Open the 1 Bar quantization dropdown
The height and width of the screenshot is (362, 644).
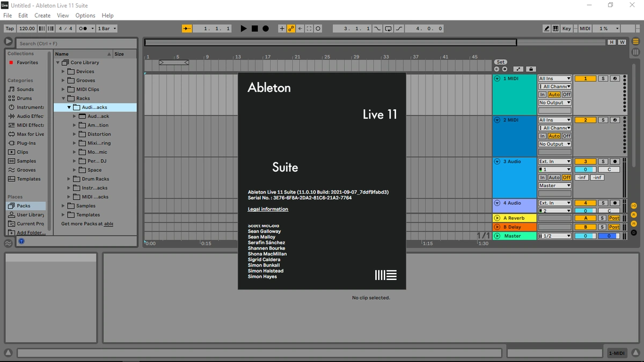pos(107,28)
